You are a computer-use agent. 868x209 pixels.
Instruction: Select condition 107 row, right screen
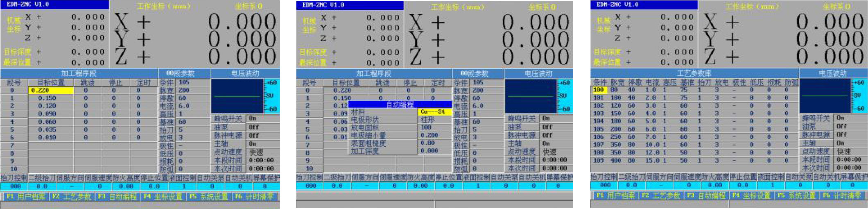pos(694,145)
